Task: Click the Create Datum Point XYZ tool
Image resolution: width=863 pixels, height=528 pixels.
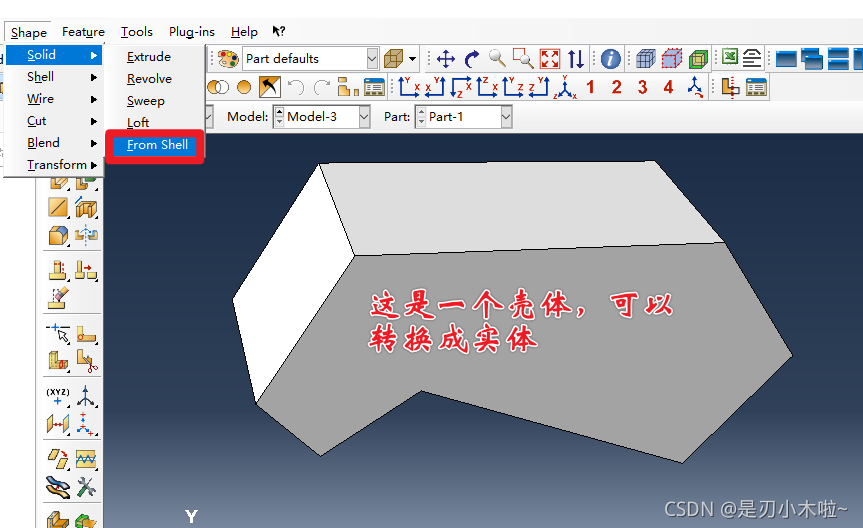Action: [x=57, y=394]
